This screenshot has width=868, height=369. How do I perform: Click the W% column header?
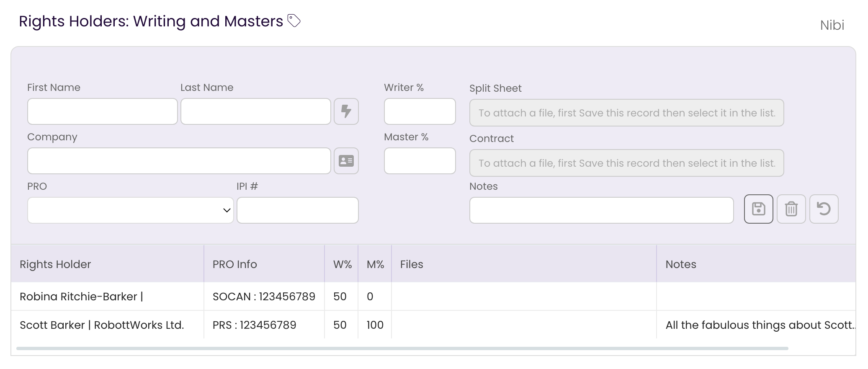pos(342,264)
